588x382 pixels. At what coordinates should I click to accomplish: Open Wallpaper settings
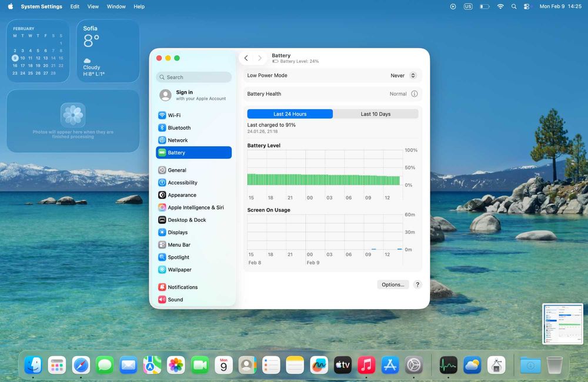[193, 270]
